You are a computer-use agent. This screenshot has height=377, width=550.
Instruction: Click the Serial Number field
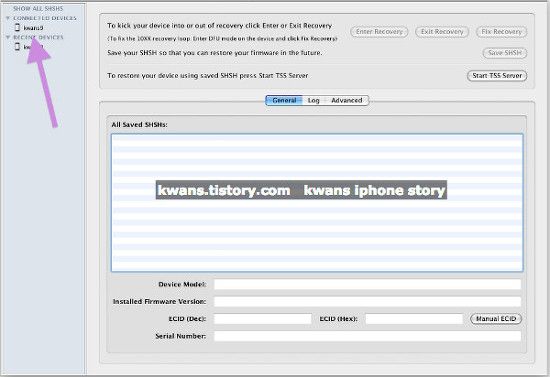pyautogui.click(x=368, y=336)
